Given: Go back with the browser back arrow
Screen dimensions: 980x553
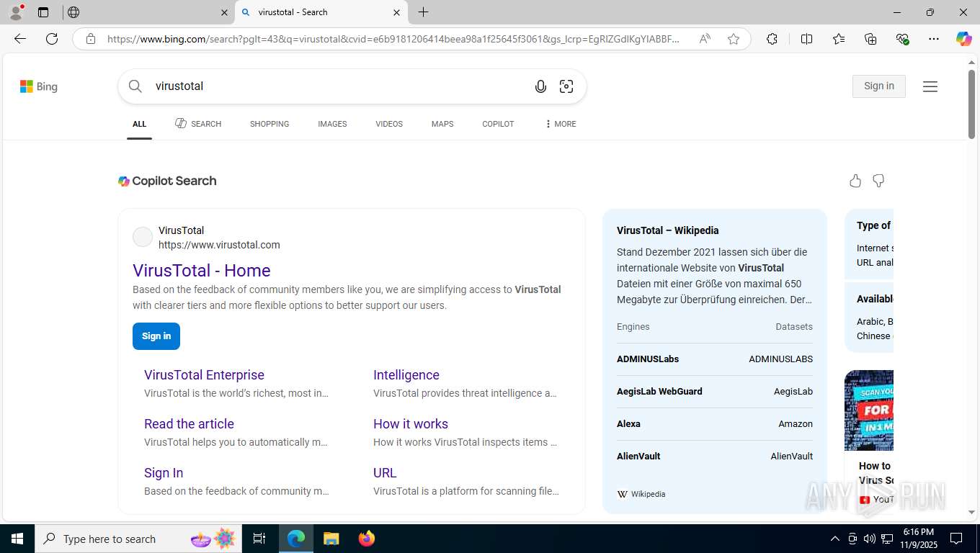Looking at the screenshot, I should tap(20, 39).
